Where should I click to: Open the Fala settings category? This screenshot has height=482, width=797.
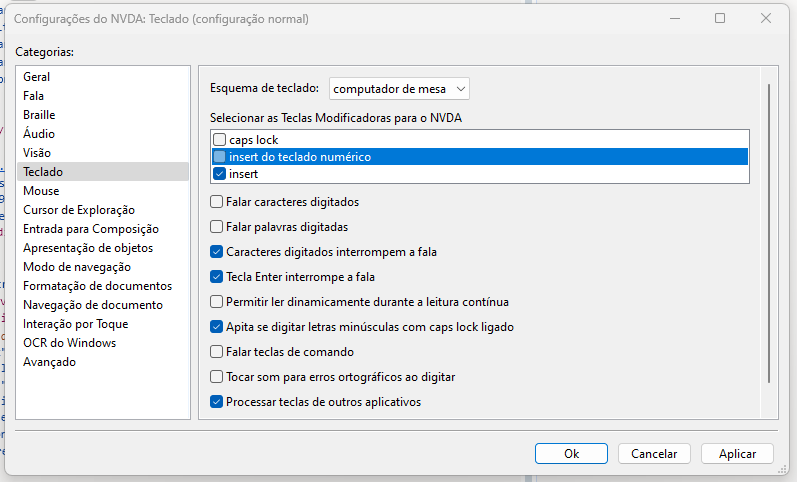(34, 96)
